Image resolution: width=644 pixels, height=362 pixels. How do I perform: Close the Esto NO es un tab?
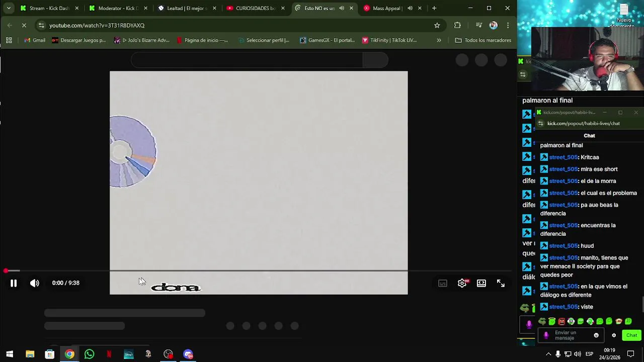coord(351,8)
